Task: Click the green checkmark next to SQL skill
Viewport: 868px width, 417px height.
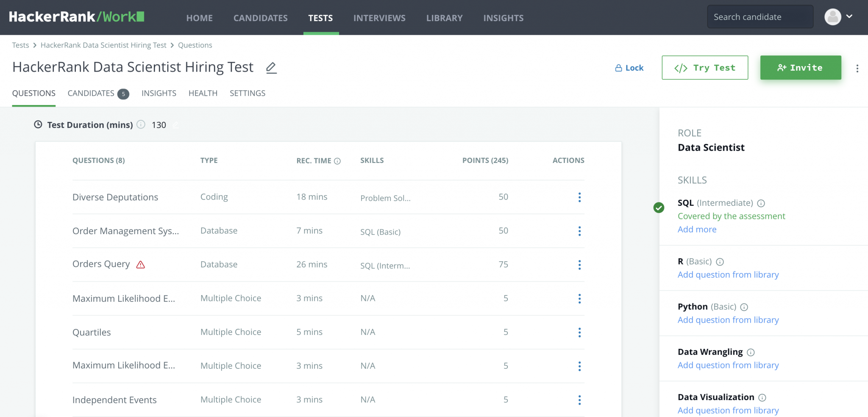Action: [658, 208]
